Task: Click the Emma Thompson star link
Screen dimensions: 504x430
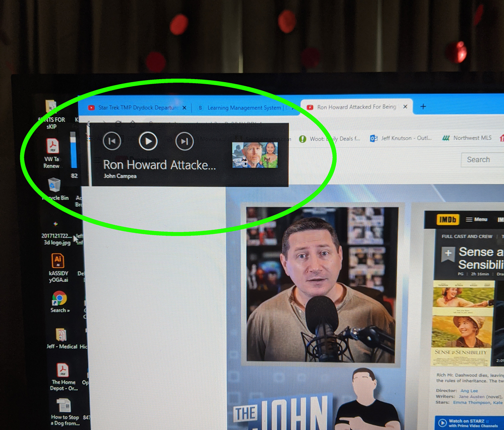Action: click(472, 403)
